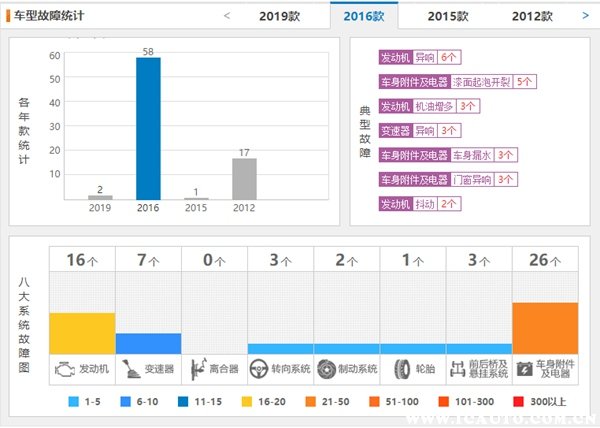Open the 2012款 model year tab
The height and width of the screenshot is (428, 600).
532,16
